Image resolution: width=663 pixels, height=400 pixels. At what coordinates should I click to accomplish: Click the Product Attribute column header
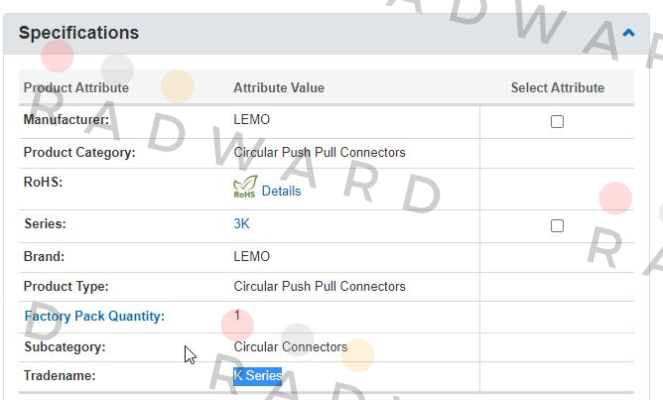coord(76,88)
